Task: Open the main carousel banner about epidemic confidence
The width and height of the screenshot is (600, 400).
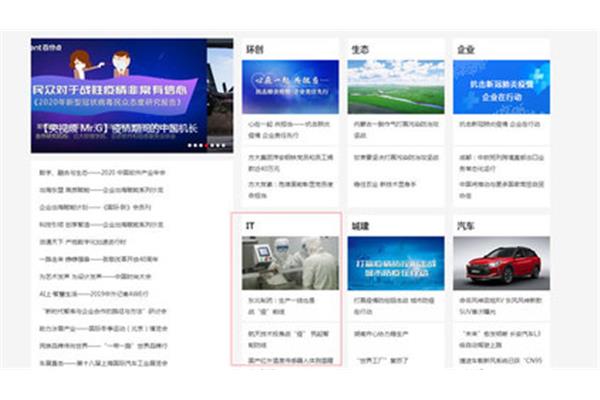Action: (119, 95)
